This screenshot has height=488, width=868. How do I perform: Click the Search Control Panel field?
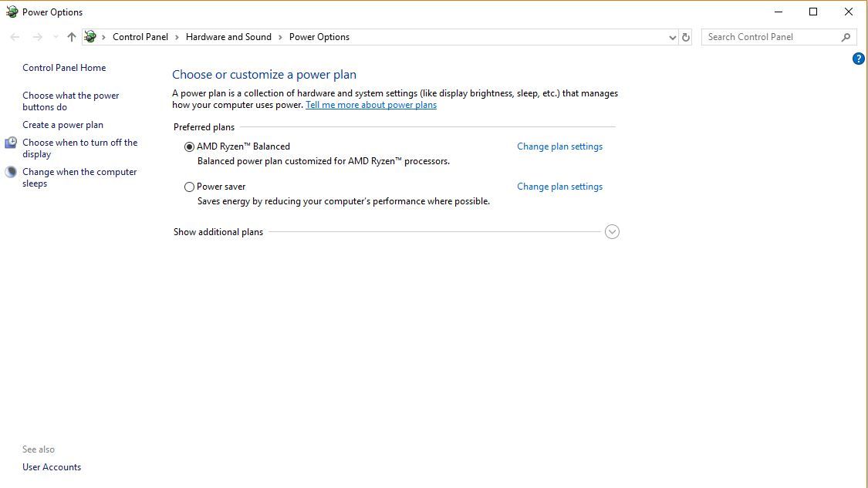(x=770, y=37)
